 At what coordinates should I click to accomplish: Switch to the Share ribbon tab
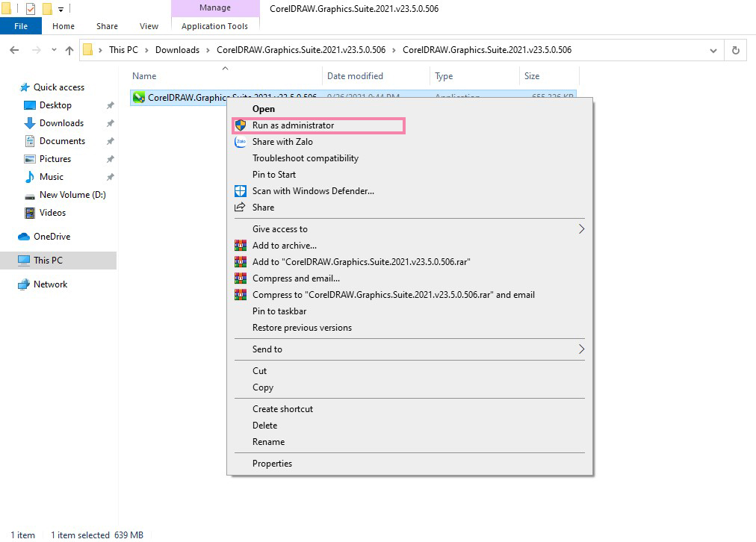coord(107,26)
